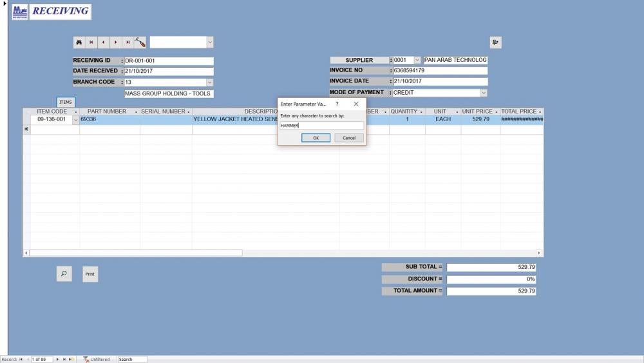Click the Invoice Date field
The image size is (644, 363).
440,81
